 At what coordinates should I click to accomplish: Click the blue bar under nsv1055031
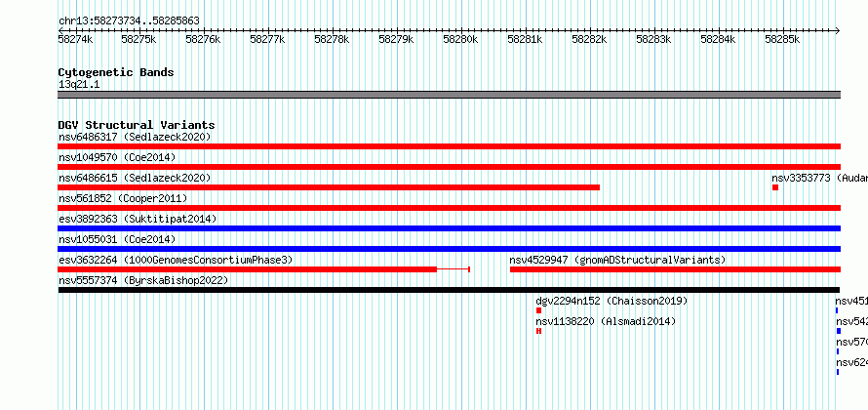[449, 249]
